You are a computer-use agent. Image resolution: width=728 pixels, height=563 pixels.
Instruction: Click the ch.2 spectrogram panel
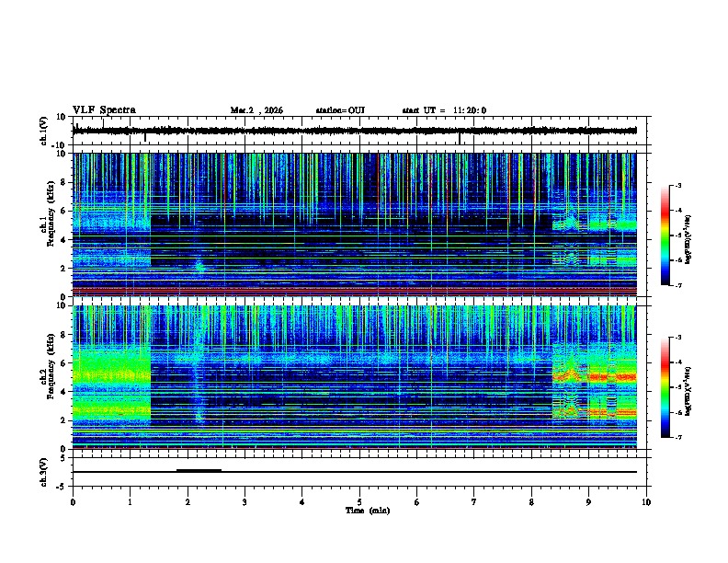click(355, 377)
